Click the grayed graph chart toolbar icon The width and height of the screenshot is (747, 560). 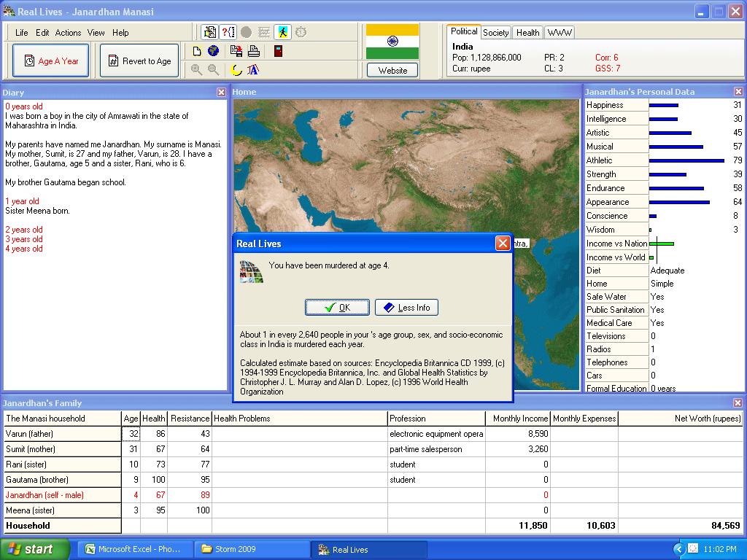tap(264, 32)
